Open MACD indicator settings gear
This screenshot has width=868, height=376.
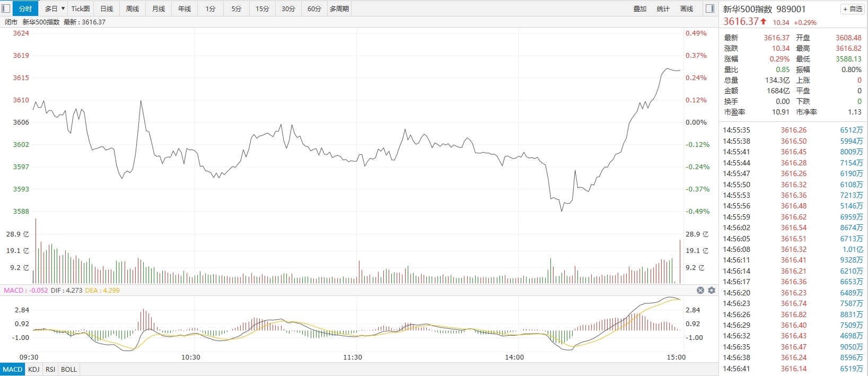click(712, 290)
